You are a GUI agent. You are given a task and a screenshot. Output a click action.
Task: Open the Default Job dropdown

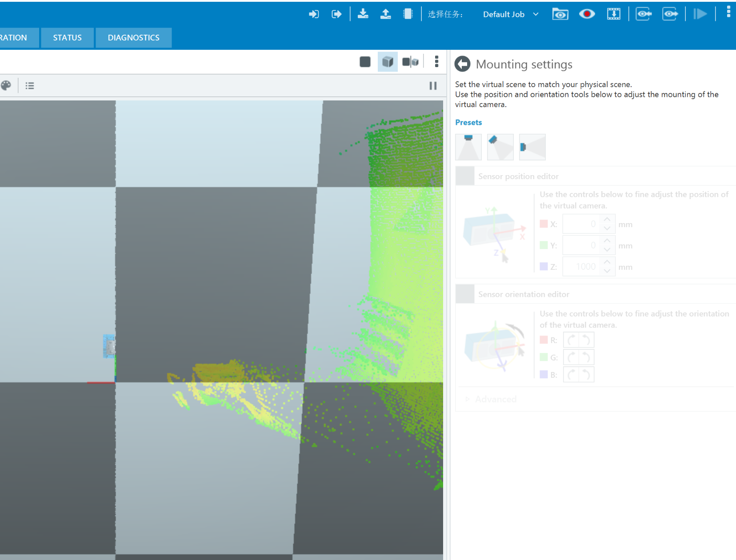point(510,14)
